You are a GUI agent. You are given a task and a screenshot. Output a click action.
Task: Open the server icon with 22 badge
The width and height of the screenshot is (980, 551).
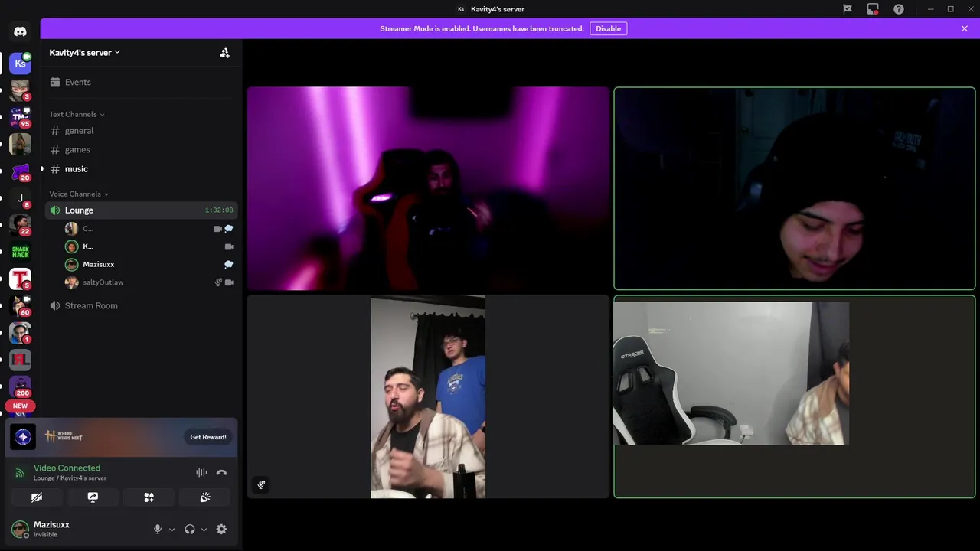[x=20, y=225]
